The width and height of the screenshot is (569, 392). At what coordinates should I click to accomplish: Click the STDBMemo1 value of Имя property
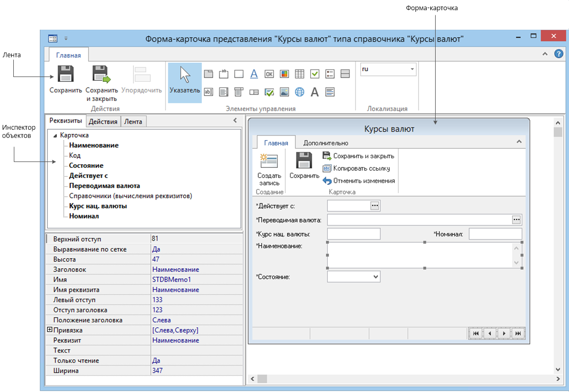tap(171, 279)
